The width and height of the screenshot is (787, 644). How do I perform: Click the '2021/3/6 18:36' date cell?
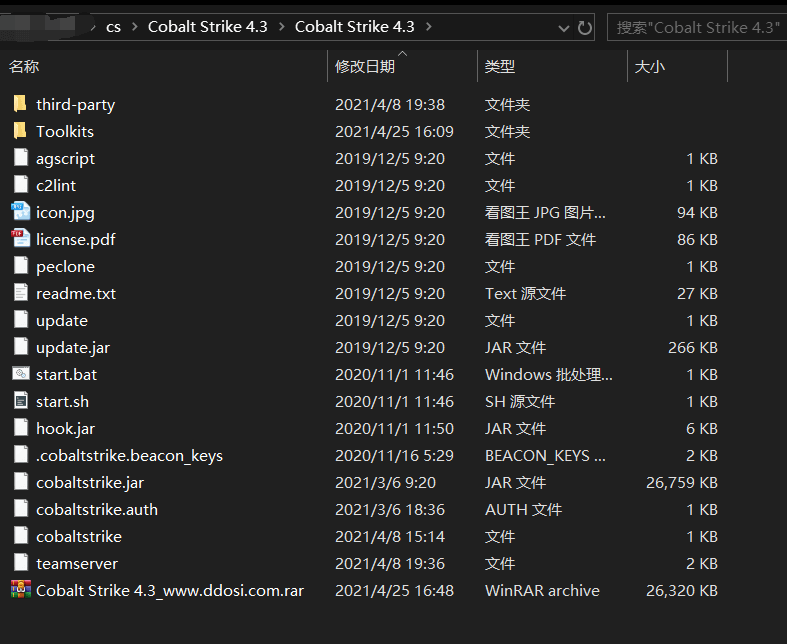tap(389, 509)
